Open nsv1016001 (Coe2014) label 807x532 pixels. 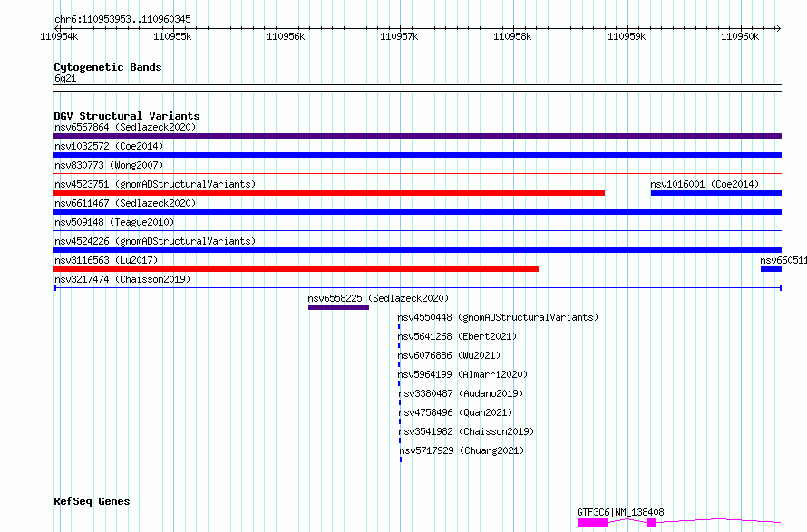[x=705, y=184]
